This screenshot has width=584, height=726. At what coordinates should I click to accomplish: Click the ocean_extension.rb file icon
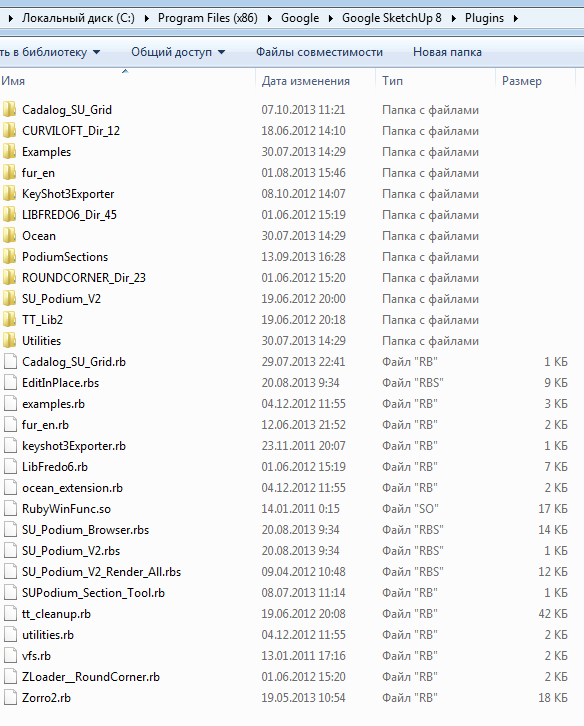10,488
